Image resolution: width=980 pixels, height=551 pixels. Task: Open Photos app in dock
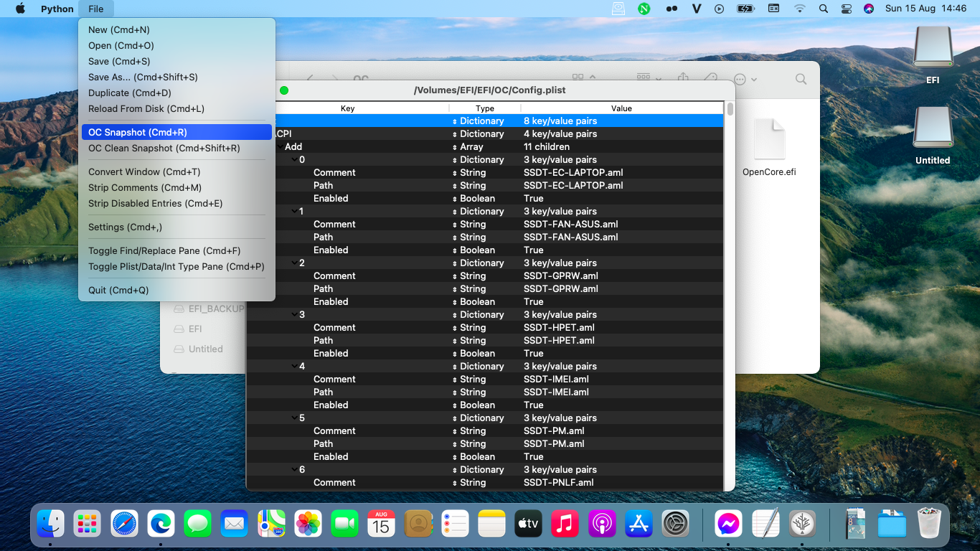[x=308, y=524]
